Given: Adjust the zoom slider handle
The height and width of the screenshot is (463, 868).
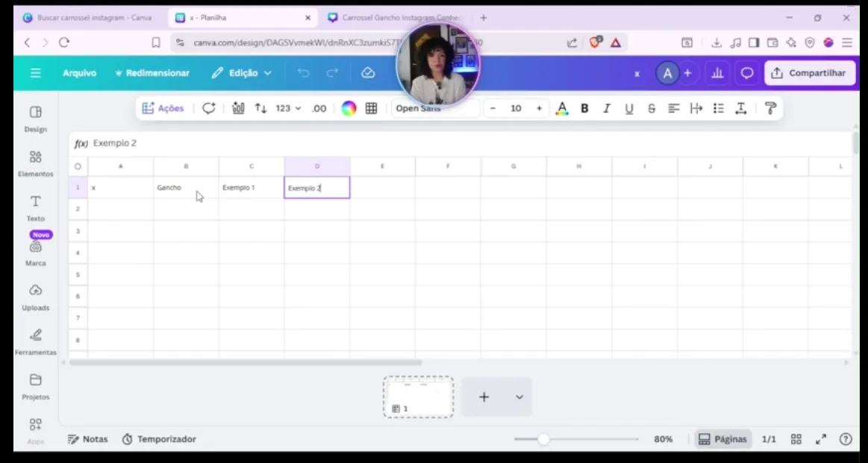Looking at the screenshot, I should click(x=543, y=439).
